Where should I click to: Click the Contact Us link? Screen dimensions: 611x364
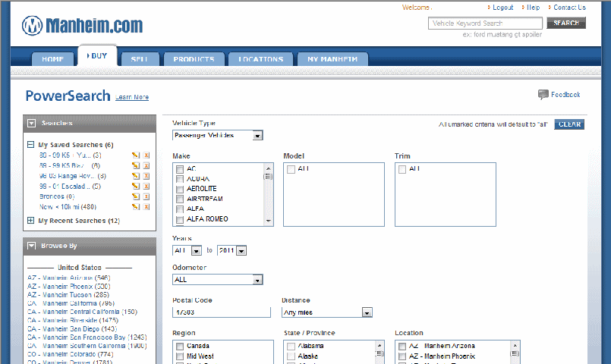569,8
